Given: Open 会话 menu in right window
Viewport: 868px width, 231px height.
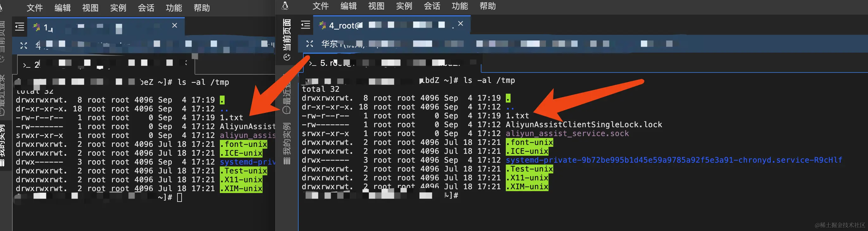Looking at the screenshot, I should 432,6.
